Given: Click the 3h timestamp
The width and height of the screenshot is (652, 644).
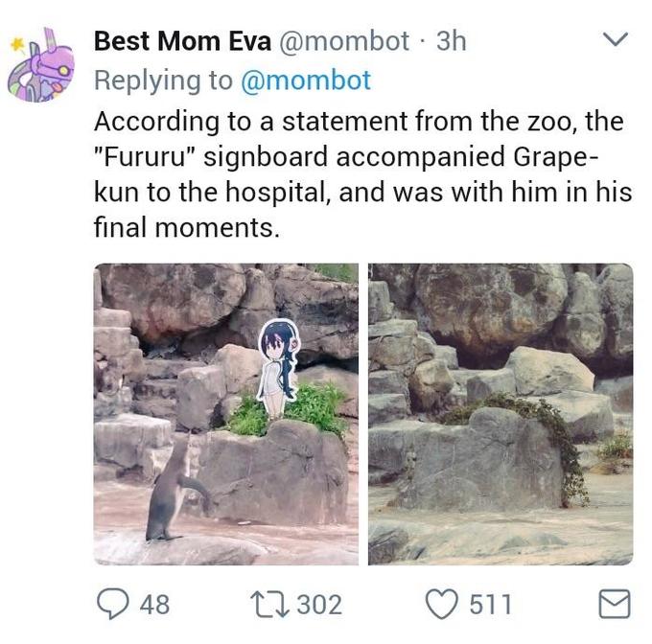Looking at the screenshot, I should click(x=451, y=40).
